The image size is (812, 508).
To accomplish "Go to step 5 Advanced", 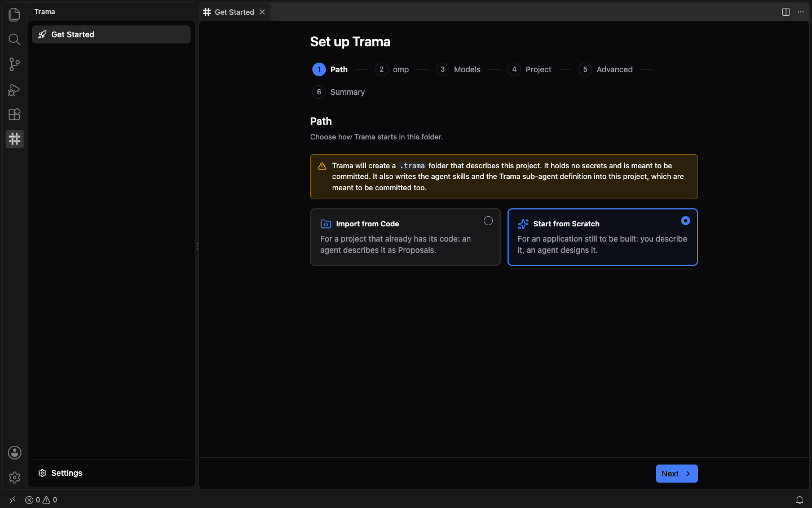I will (x=606, y=69).
